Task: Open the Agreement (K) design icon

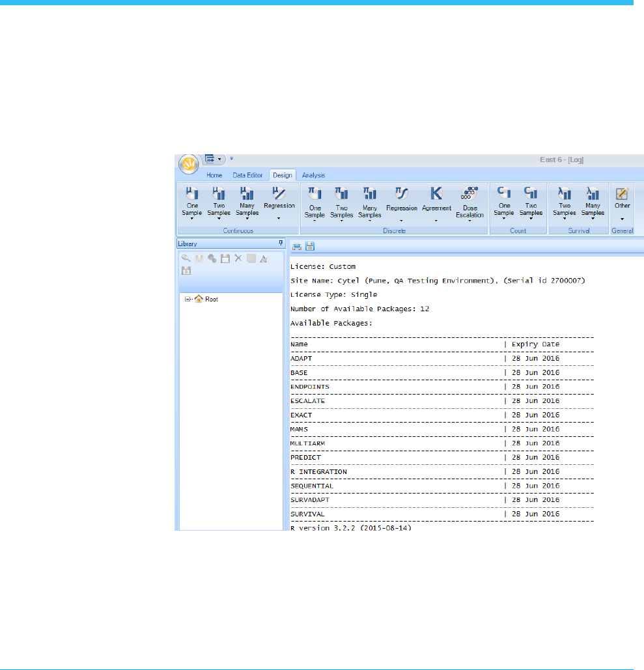Action: click(436, 193)
